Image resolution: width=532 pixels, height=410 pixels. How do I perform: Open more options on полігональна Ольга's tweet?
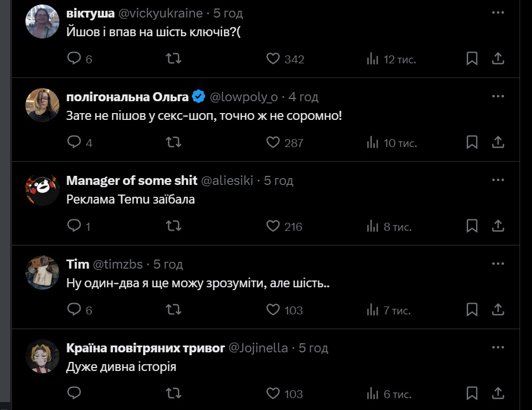pos(498,97)
